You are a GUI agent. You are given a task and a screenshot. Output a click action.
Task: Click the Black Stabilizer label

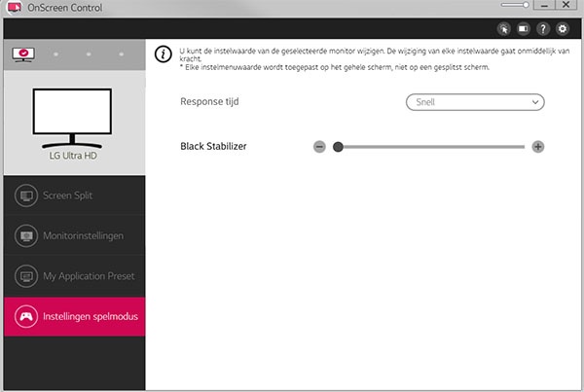[213, 146]
